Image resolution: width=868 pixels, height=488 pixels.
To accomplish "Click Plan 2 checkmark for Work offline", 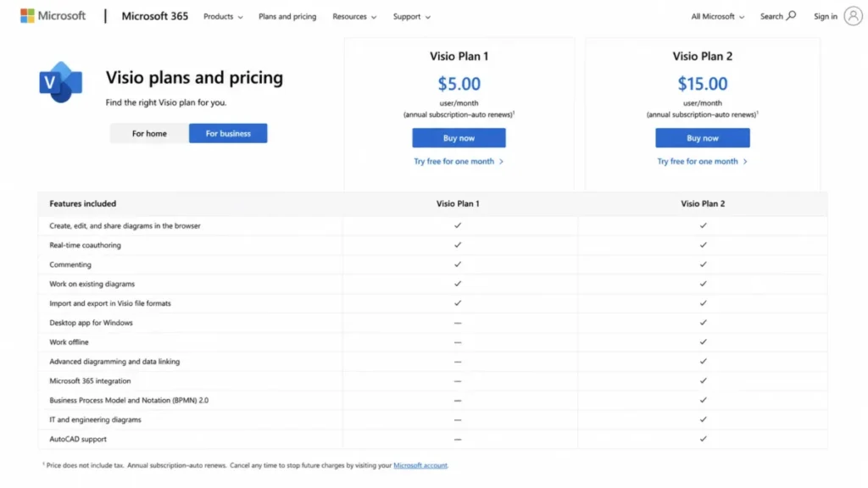I will pyautogui.click(x=703, y=342).
